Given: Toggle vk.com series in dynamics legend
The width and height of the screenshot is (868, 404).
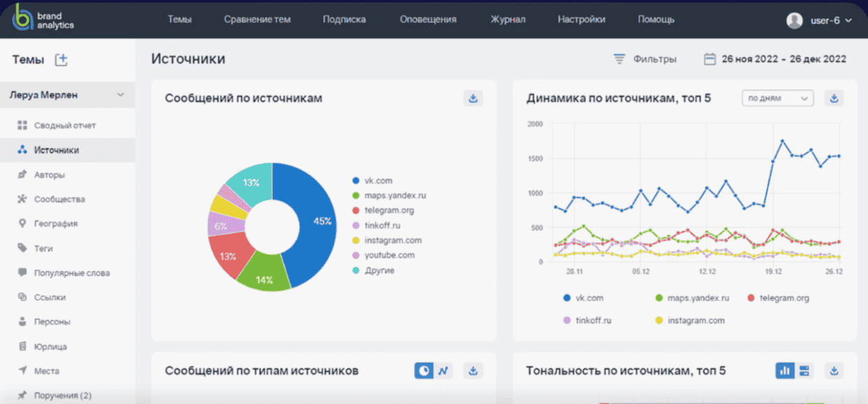Looking at the screenshot, I should coord(583,298).
